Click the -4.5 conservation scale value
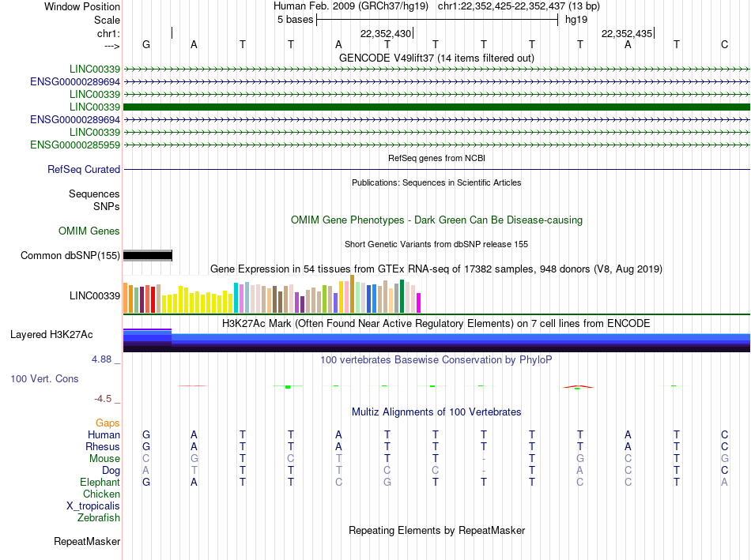 pyautogui.click(x=103, y=399)
